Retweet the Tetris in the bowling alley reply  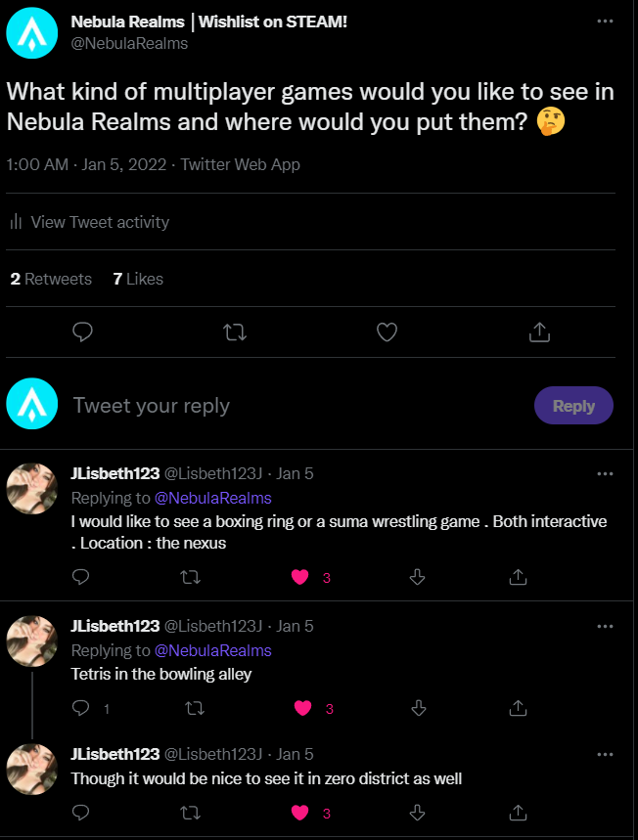pos(193,708)
